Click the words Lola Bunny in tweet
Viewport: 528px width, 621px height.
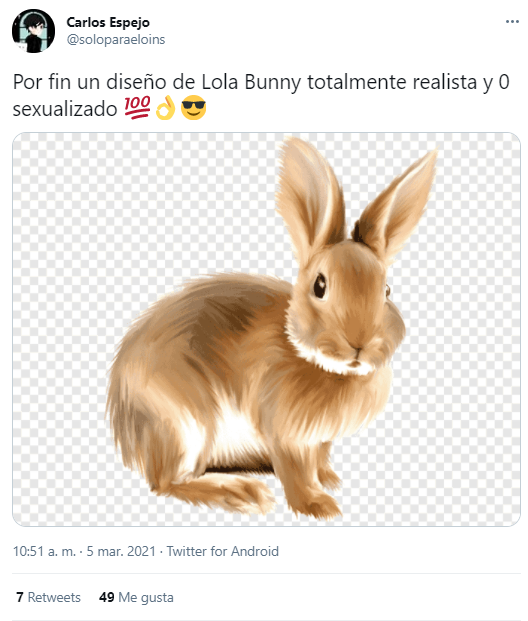pyautogui.click(x=251, y=82)
